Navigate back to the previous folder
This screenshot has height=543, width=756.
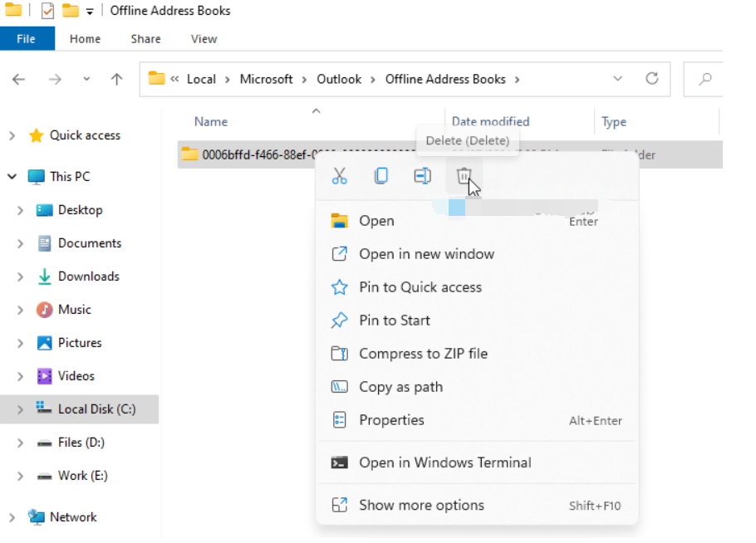pyautogui.click(x=18, y=79)
